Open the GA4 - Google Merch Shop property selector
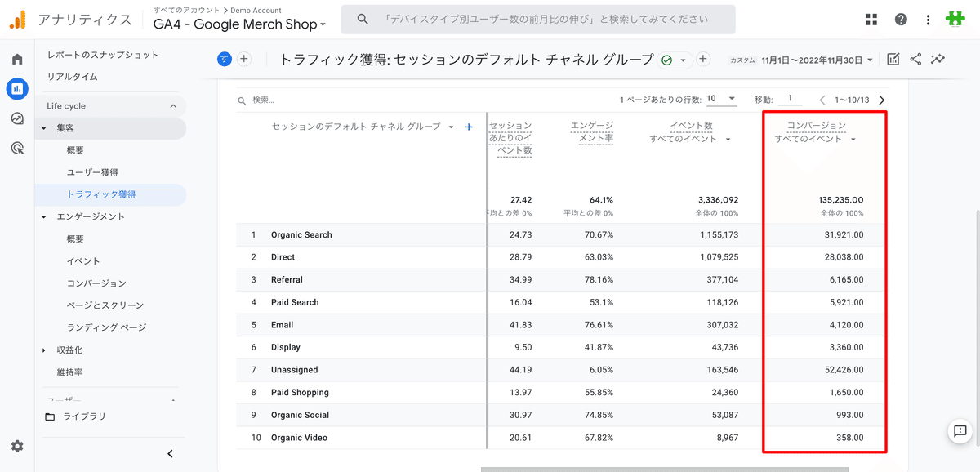The width and height of the screenshot is (980, 472). click(x=239, y=24)
